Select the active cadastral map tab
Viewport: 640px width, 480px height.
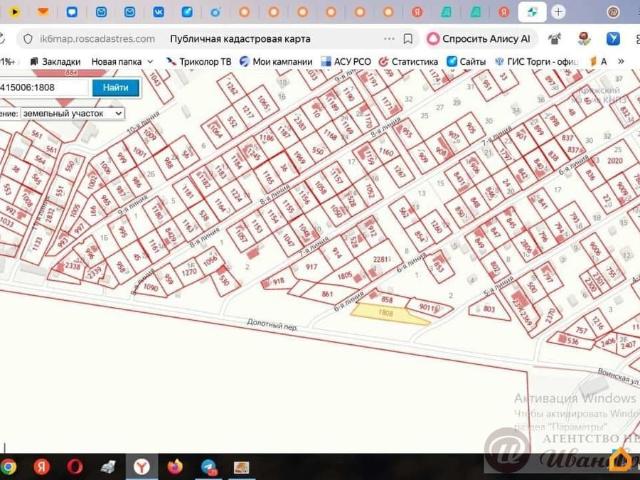point(532,12)
